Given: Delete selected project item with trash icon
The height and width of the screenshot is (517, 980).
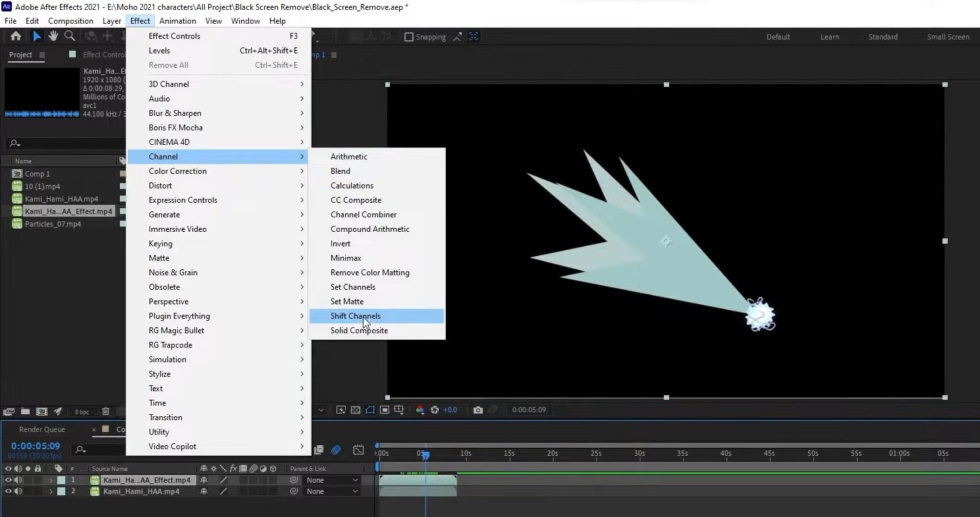Looking at the screenshot, I should (x=105, y=412).
